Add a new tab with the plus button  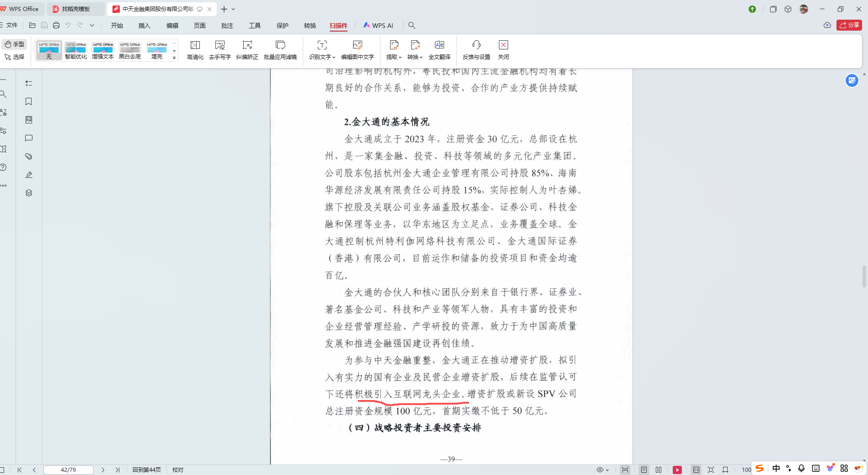click(224, 9)
